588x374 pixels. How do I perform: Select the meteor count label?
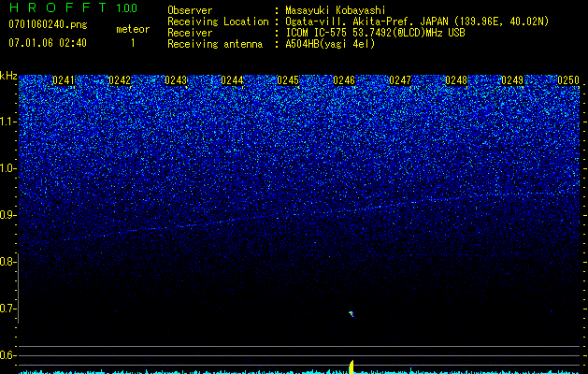point(133,29)
